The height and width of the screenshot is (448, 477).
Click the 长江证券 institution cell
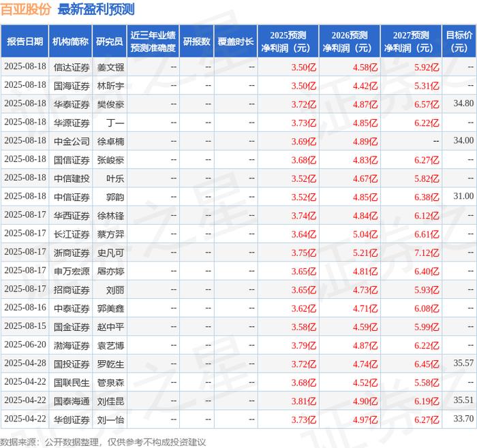(x=72, y=234)
